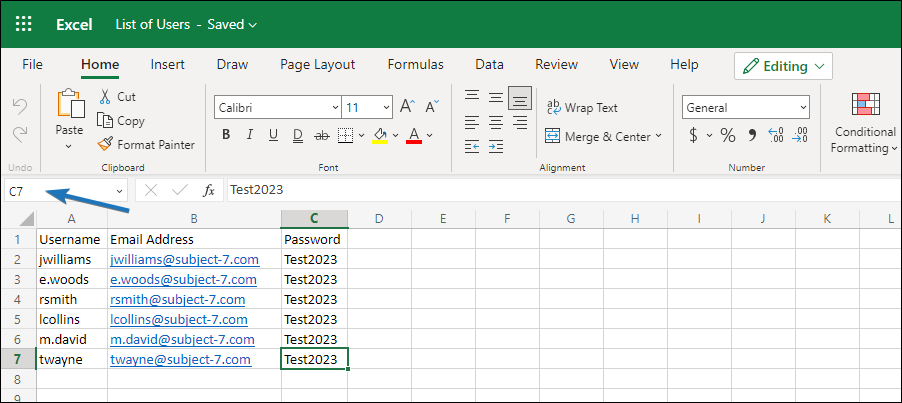Toggle Italic formatting
Image resolution: width=902 pixels, height=403 pixels.
coord(249,135)
